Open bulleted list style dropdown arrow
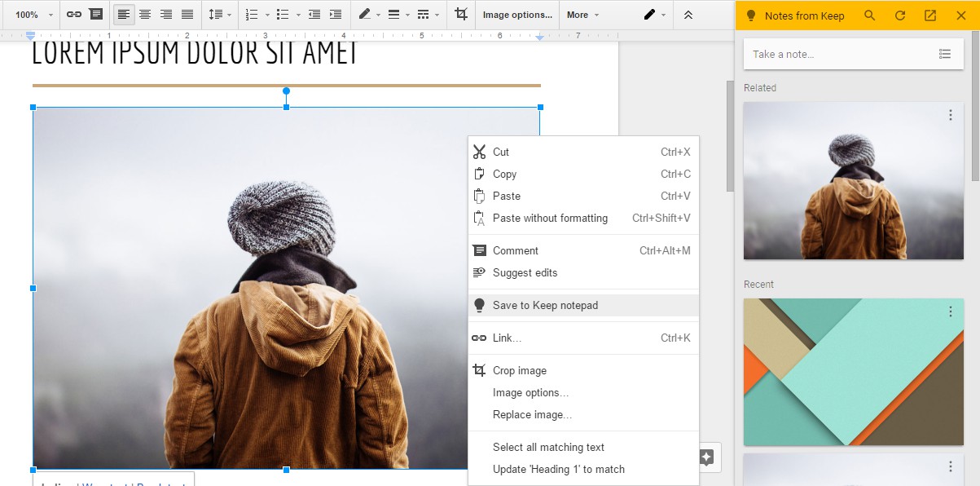 (298, 15)
